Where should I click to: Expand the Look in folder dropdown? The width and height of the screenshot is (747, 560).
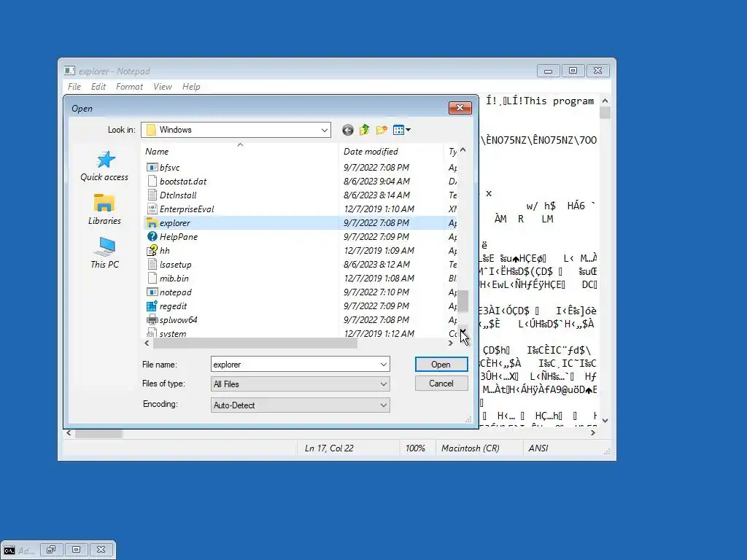tap(325, 130)
